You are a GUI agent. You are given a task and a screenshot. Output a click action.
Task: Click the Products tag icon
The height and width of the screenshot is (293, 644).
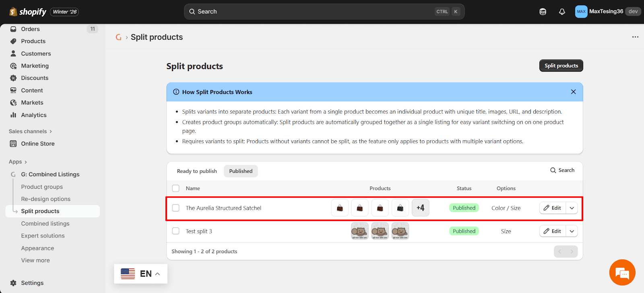coord(13,41)
